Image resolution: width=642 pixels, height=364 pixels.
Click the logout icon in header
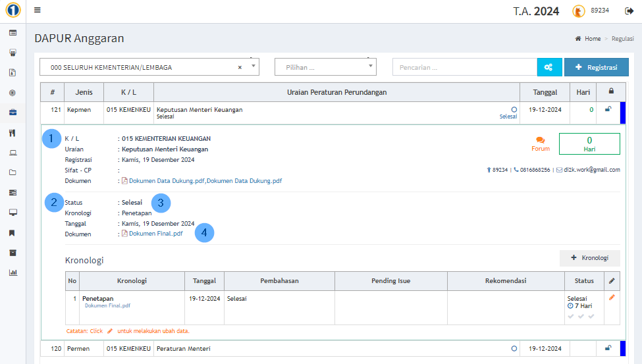[x=629, y=11]
